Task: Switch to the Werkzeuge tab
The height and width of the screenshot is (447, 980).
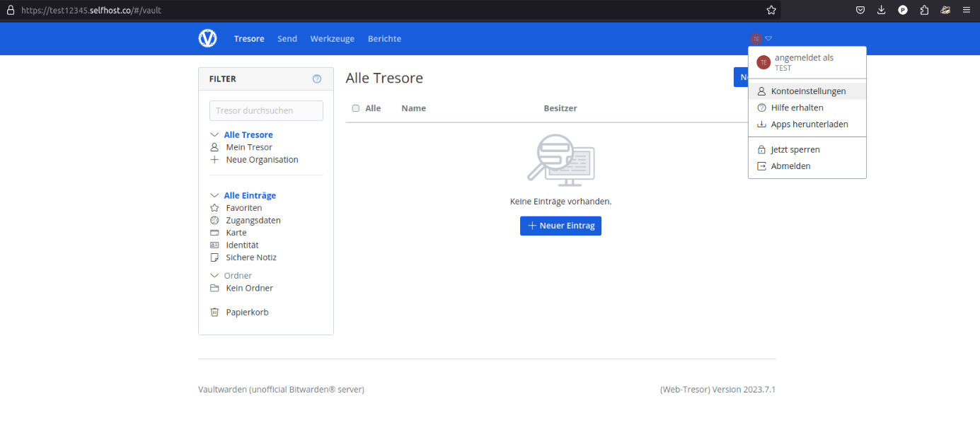Action: pos(332,39)
